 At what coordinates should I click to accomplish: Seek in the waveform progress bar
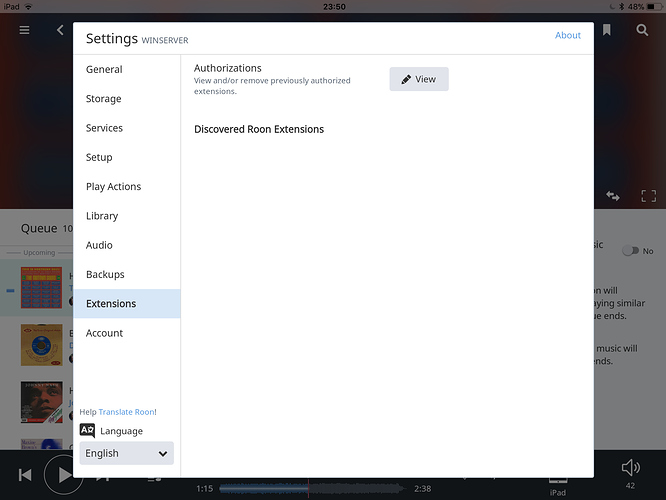312,489
